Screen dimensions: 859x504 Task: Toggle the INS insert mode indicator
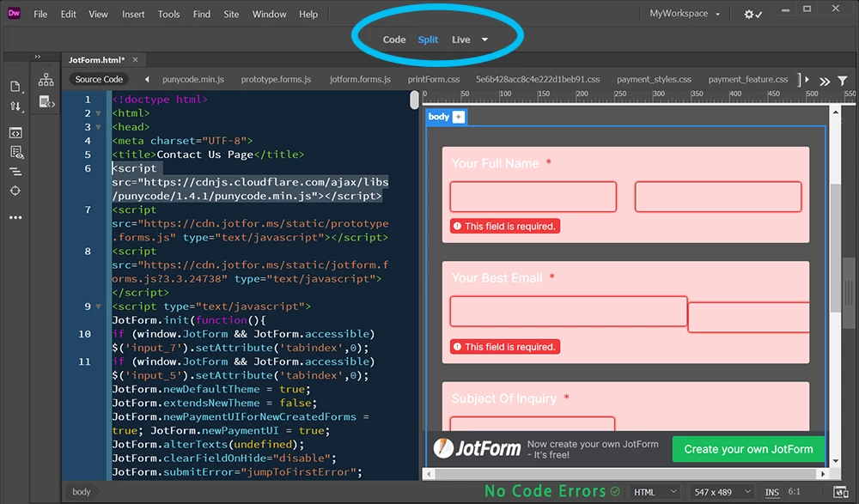772,492
